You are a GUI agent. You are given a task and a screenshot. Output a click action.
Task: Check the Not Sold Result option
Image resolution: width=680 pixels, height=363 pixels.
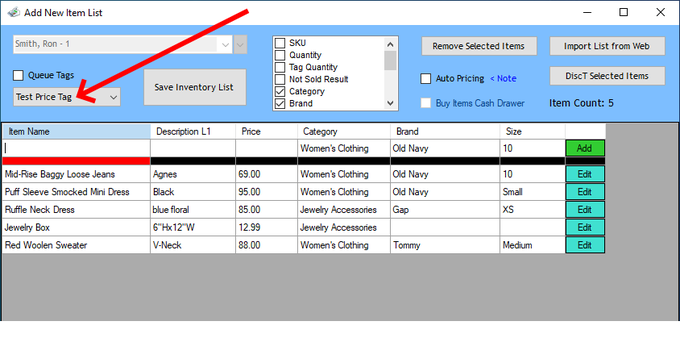click(280, 79)
